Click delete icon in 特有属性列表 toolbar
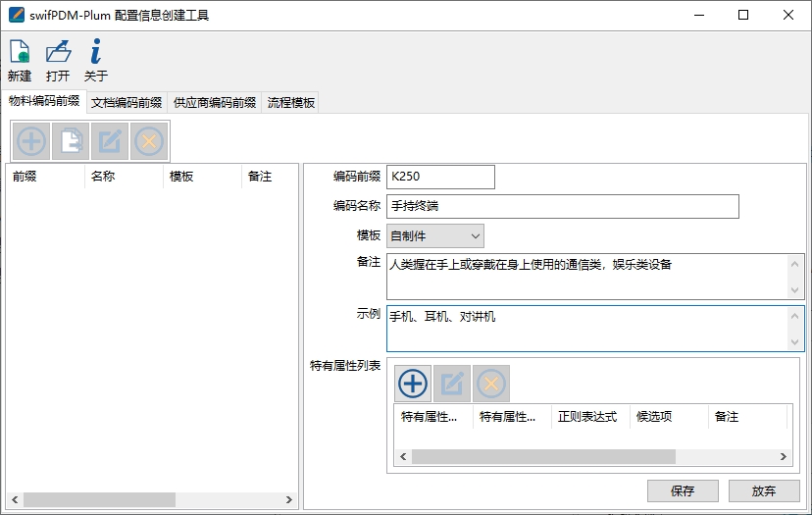The width and height of the screenshot is (812, 515). (491, 383)
